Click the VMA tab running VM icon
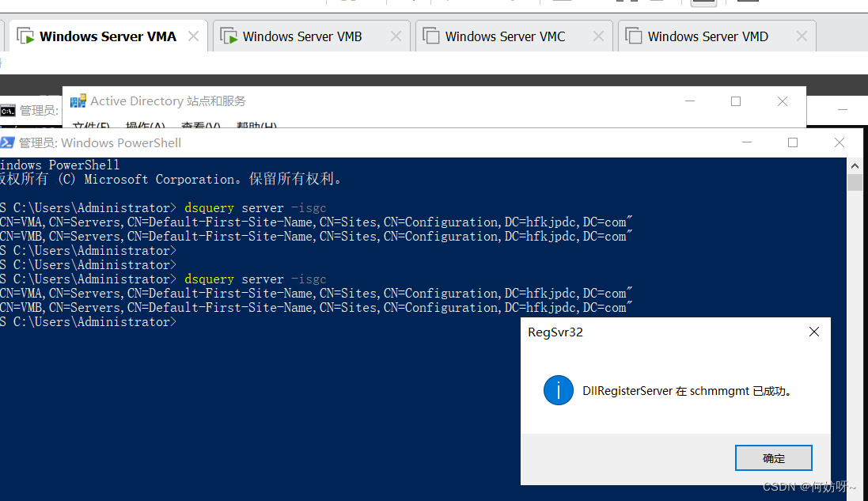 (x=25, y=36)
